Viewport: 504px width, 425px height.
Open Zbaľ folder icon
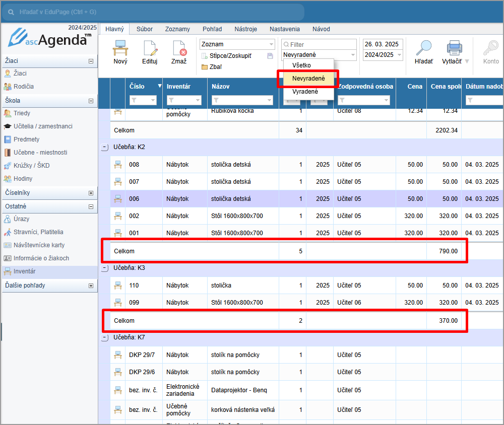click(205, 67)
